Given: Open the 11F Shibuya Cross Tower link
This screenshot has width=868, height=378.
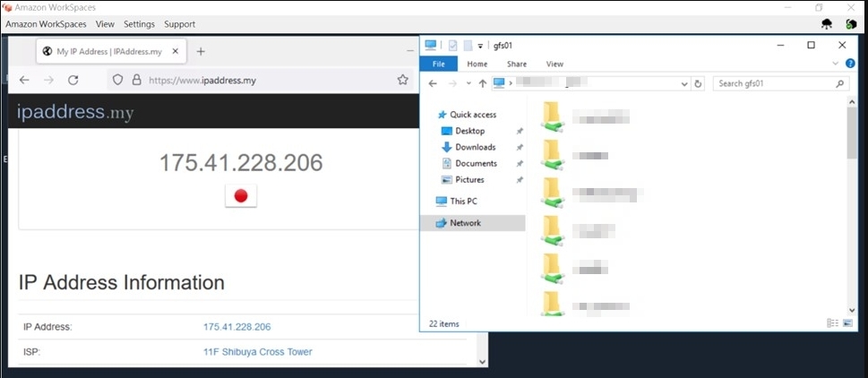Looking at the screenshot, I should pyautogui.click(x=257, y=352).
